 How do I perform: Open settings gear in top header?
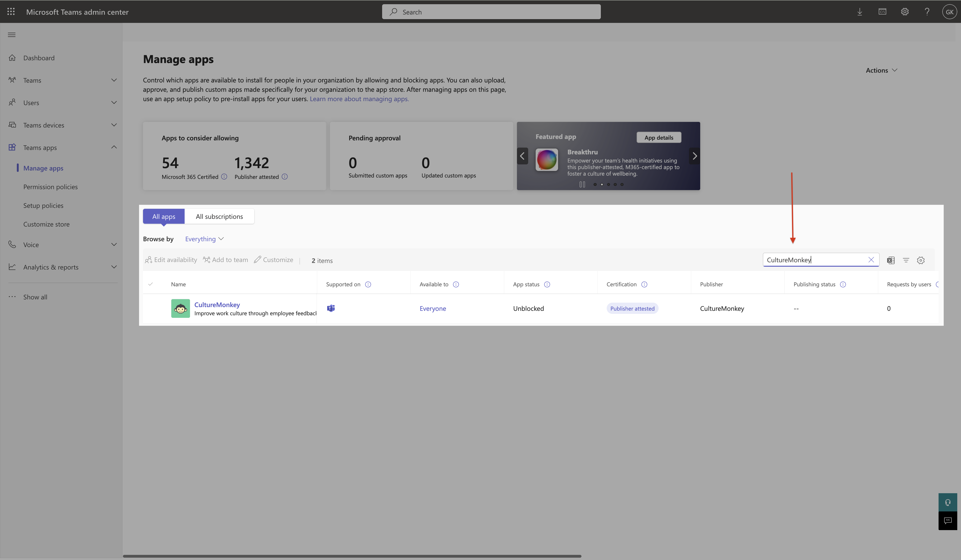point(905,12)
